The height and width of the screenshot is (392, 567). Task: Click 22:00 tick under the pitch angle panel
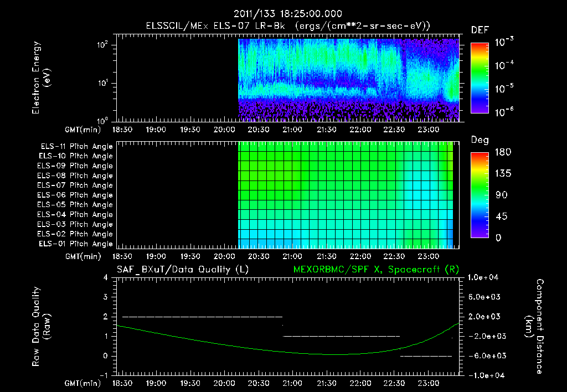point(360,256)
